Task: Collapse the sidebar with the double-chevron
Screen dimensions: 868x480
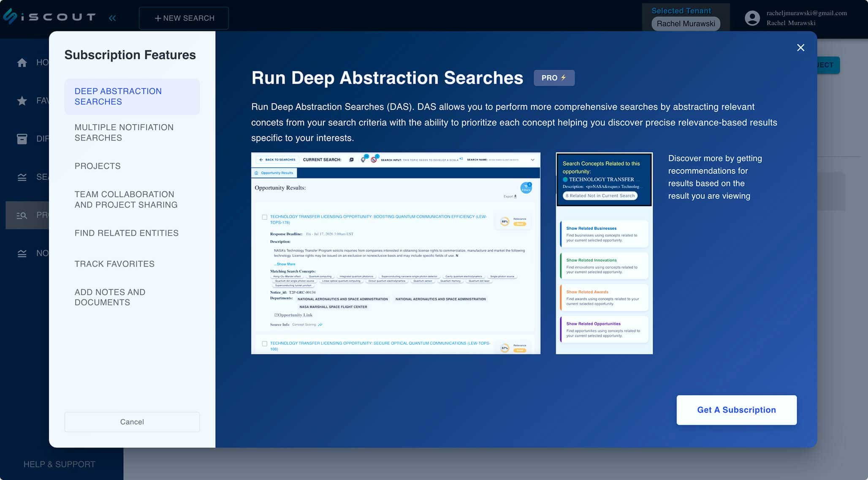Action: pos(112,18)
